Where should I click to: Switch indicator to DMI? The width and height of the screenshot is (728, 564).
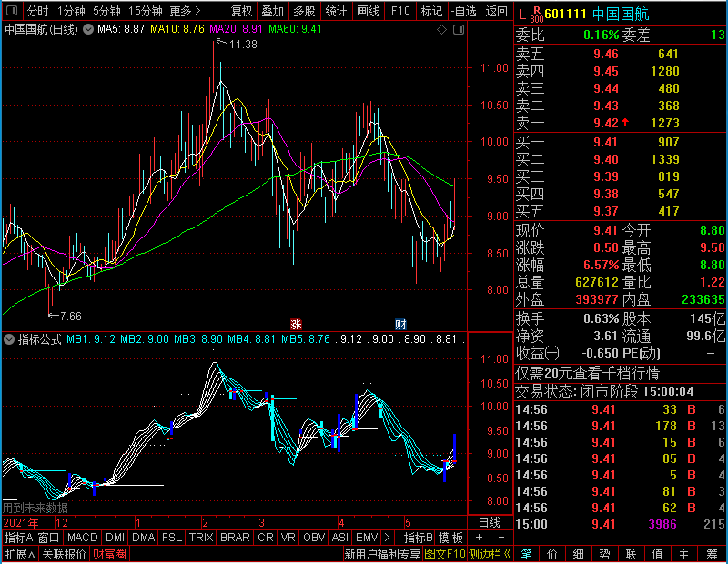(115, 538)
